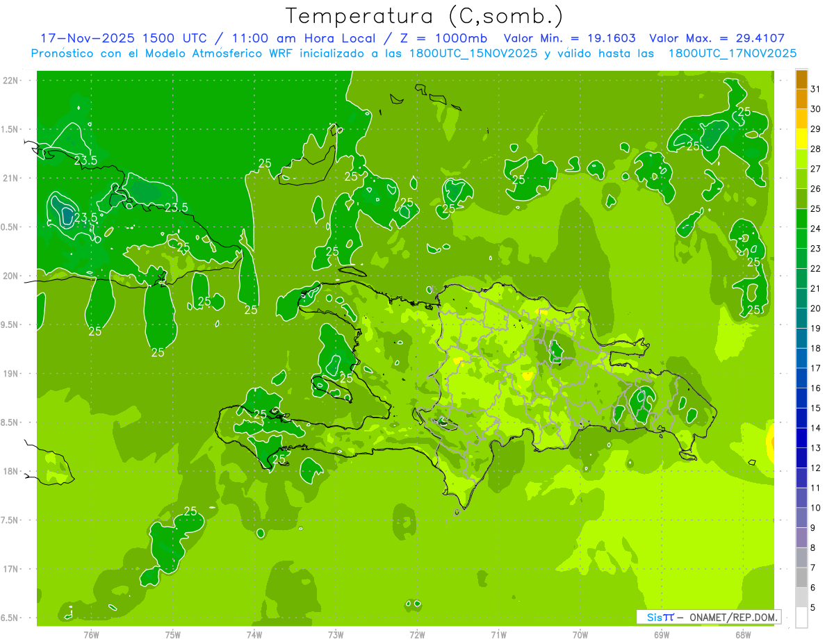Click the yellow swatch between 28 and 29
834x644 pixels.
pyautogui.click(x=801, y=139)
